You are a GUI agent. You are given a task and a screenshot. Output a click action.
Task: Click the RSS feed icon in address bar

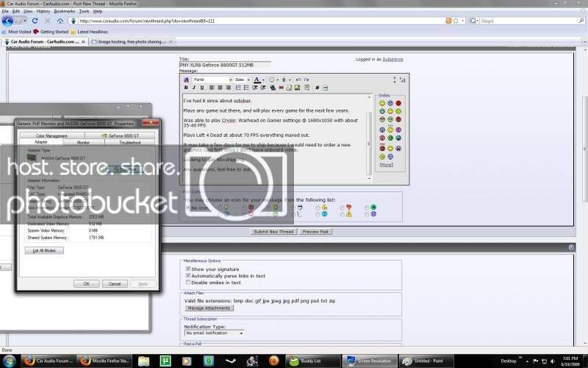[x=448, y=21]
